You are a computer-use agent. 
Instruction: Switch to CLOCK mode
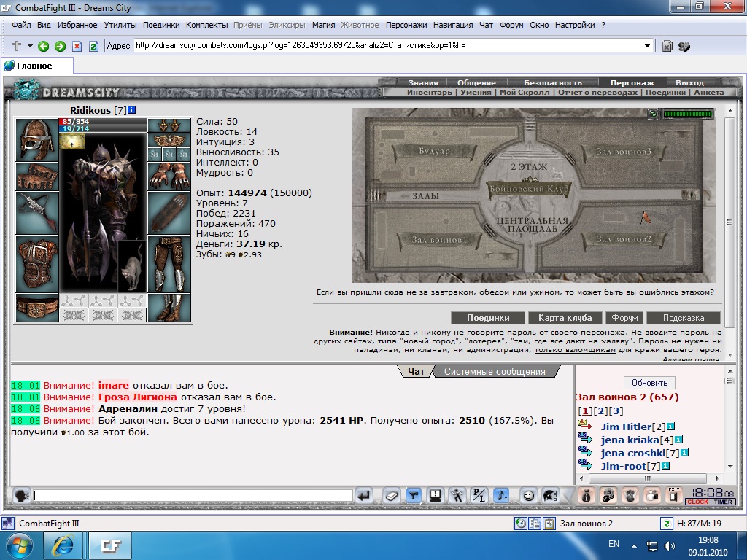697,502
